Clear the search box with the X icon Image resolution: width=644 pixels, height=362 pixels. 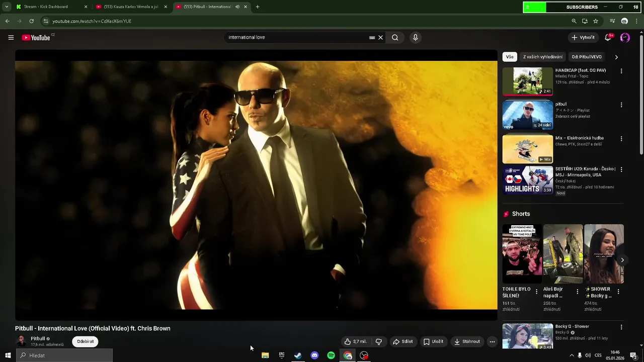tap(380, 37)
